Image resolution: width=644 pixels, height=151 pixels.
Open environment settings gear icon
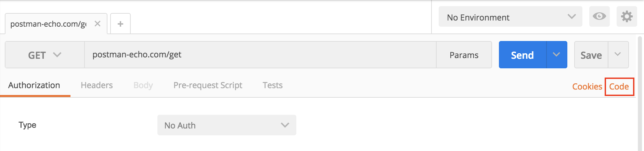click(x=627, y=16)
